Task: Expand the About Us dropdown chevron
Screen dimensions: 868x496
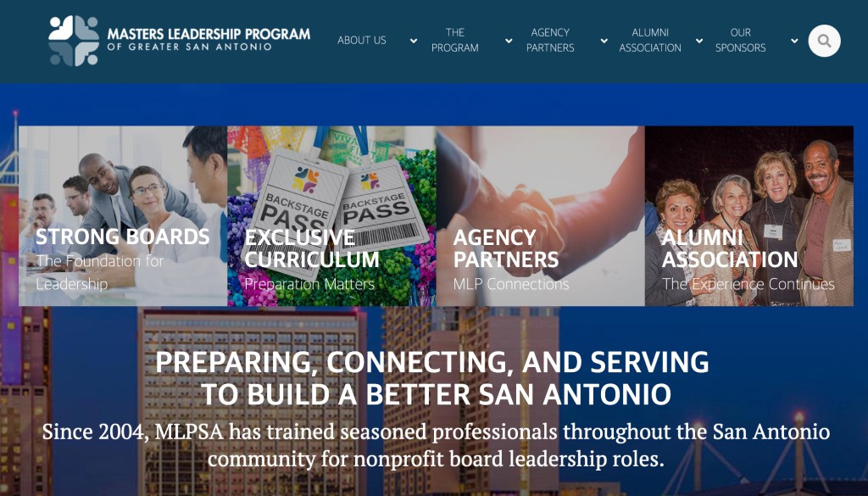Action: pos(414,41)
